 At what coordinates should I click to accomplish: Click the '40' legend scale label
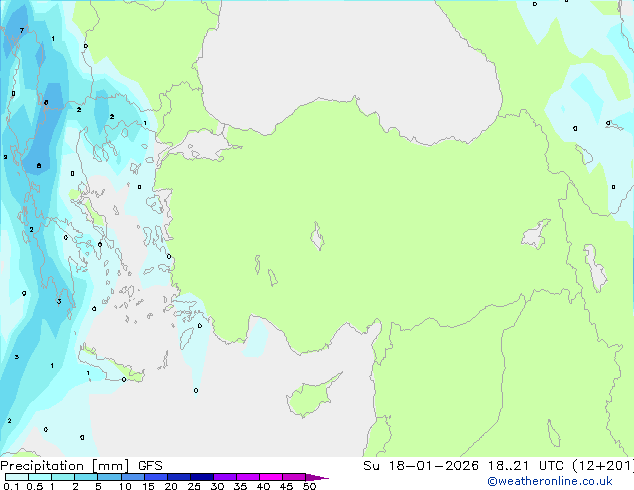tap(263, 486)
